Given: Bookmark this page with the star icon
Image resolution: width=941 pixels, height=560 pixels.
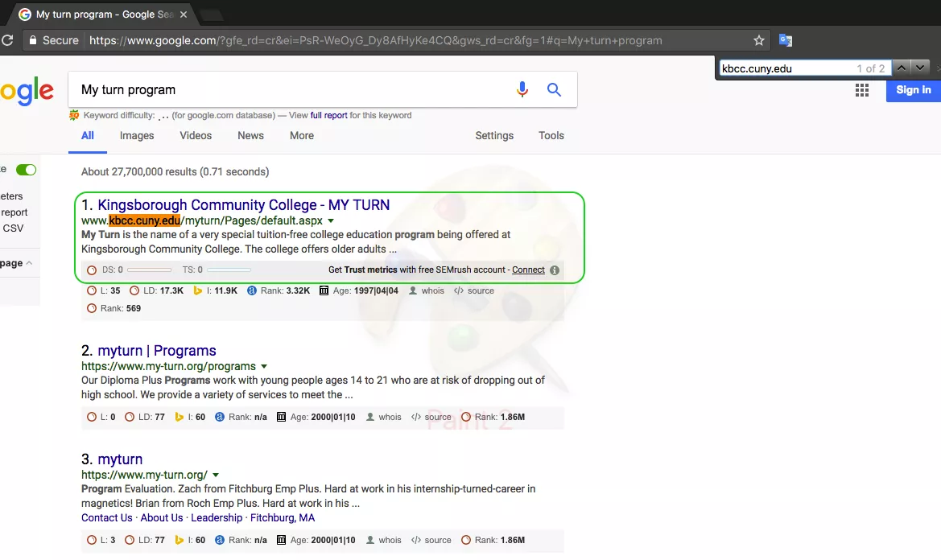Looking at the screenshot, I should (x=758, y=40).
